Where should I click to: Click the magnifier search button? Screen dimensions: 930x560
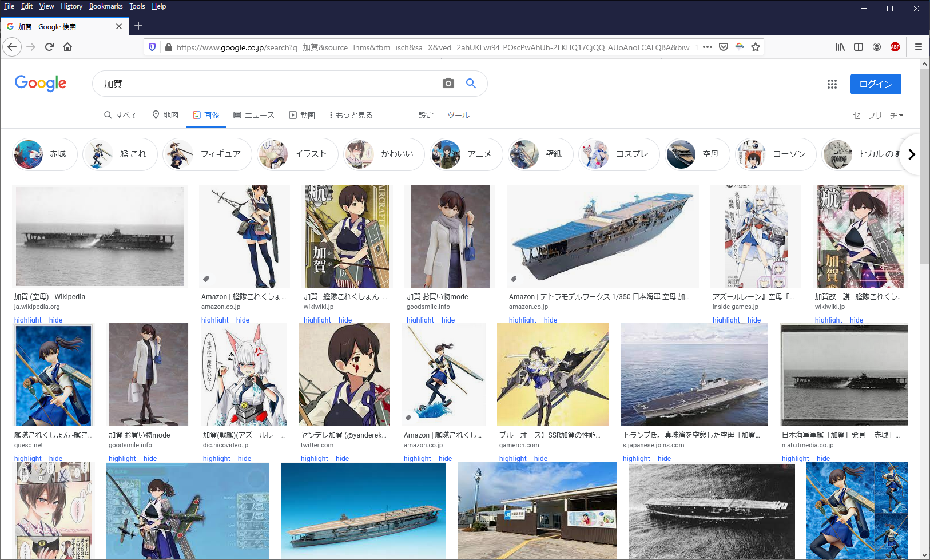[471, 84]
